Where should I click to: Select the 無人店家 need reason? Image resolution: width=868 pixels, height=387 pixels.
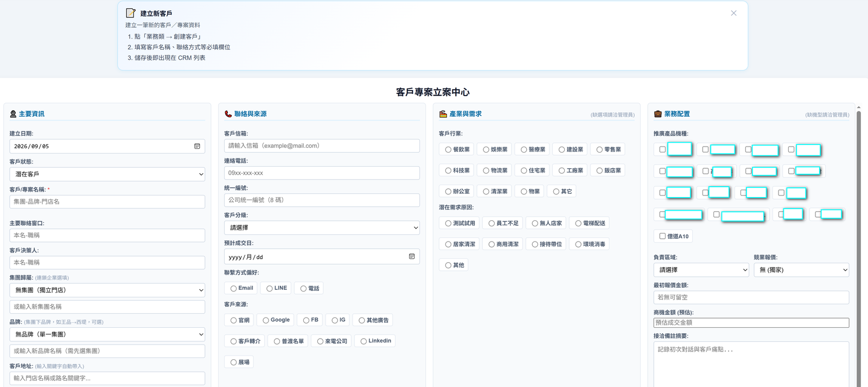pyautogui.click(x=535, y=223)
